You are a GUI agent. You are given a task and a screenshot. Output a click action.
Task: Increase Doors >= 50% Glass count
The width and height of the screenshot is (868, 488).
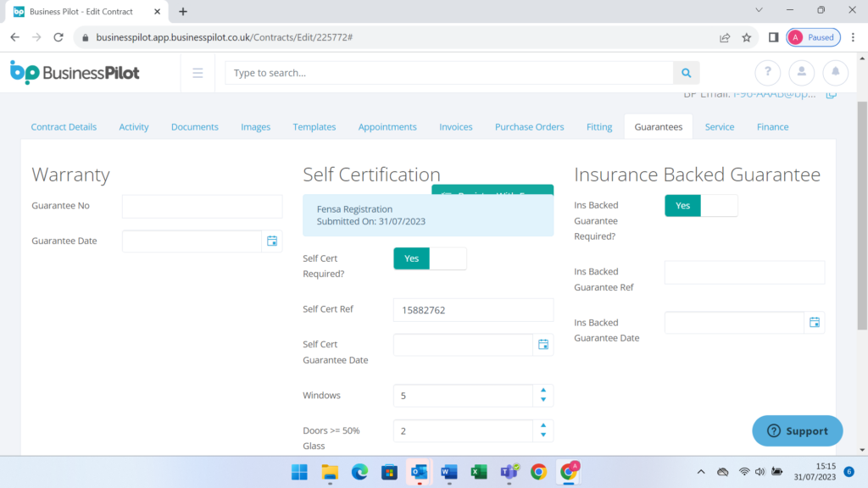click(543, 425)
